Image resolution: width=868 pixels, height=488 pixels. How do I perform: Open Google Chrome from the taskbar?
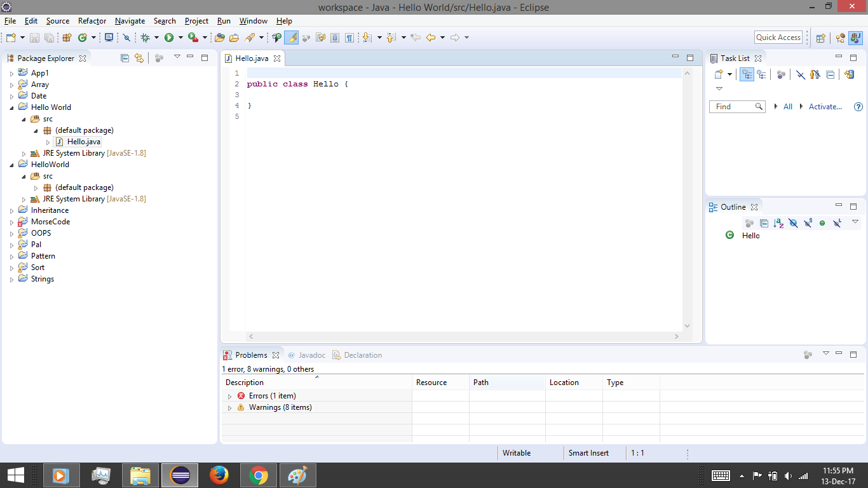click(259, 475)
